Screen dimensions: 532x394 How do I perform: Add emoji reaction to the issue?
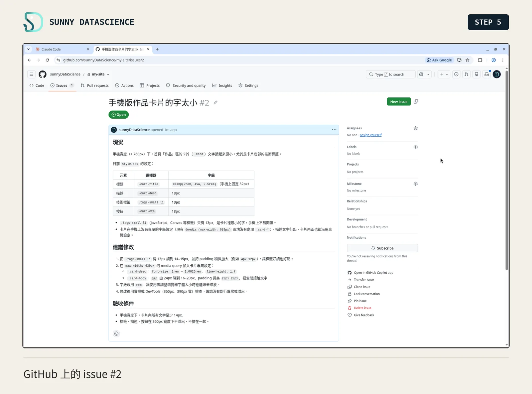(x=116, y=334)
